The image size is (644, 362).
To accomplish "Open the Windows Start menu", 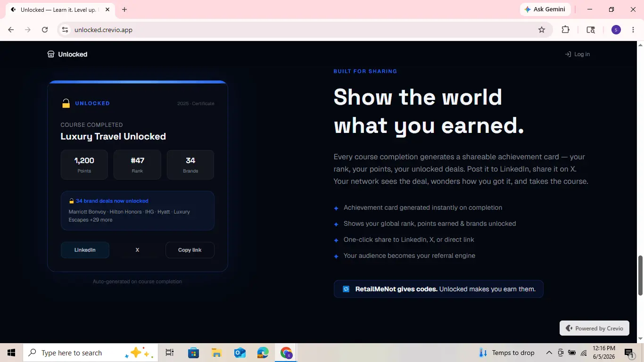I will tap(11, 353).
